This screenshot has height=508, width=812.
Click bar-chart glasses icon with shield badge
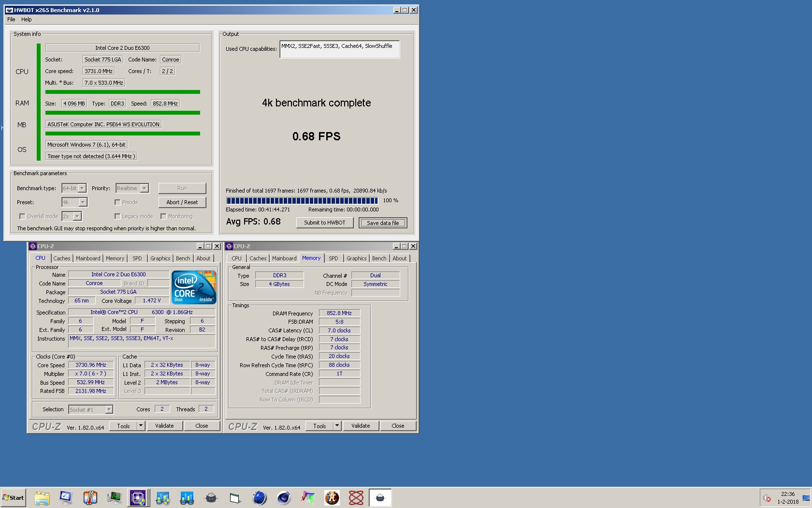pyautogui.click(x=163, y=498)
